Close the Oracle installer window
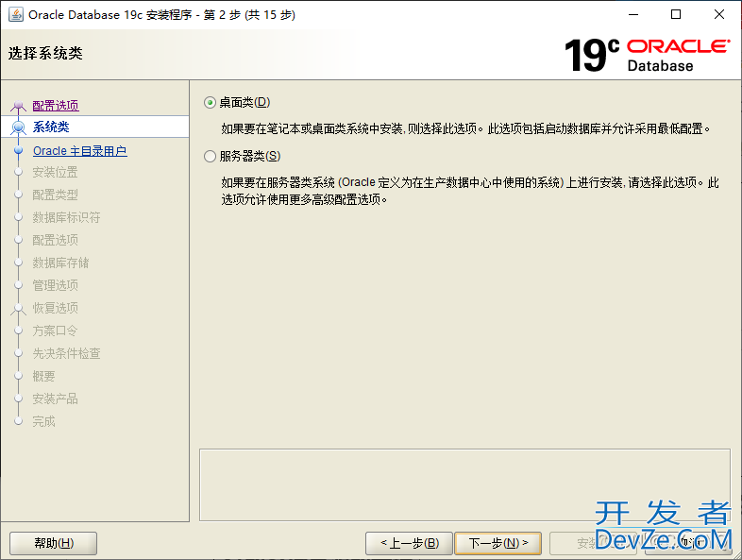The image size is (742, 560). point(719,15)
